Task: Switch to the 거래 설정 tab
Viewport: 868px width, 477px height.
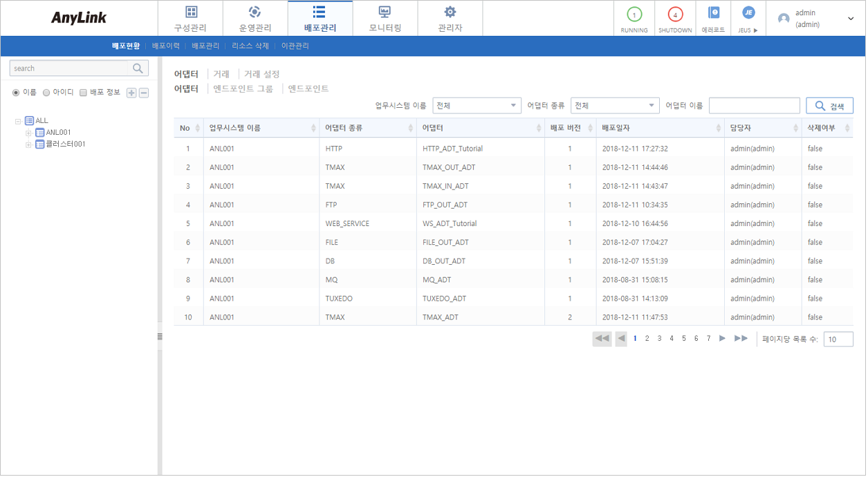Action: point(261,73)
